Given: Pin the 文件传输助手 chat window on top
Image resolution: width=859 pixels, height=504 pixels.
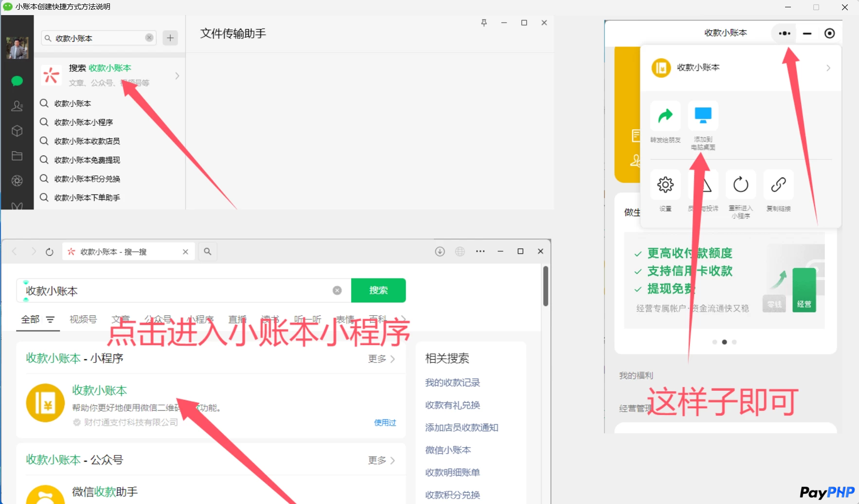Looking at the screenshot, I should point(484,23).
